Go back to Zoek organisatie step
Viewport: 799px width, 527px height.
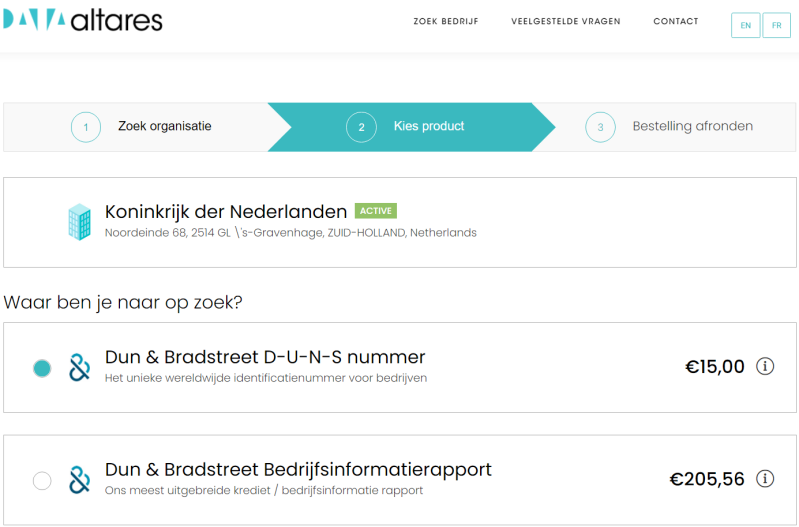pos(165,127)
